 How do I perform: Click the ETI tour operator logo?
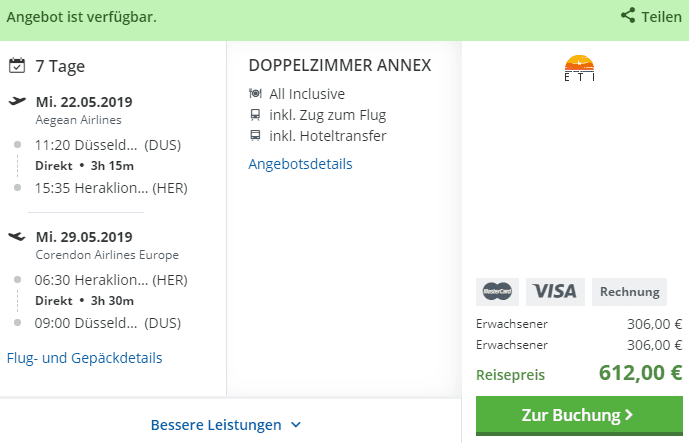(x=579, y=68)
